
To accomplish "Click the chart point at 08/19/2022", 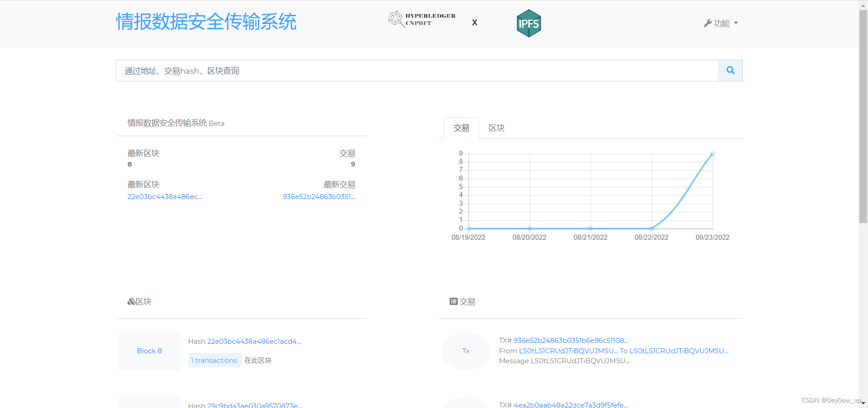I will click(x=468, y=228).
